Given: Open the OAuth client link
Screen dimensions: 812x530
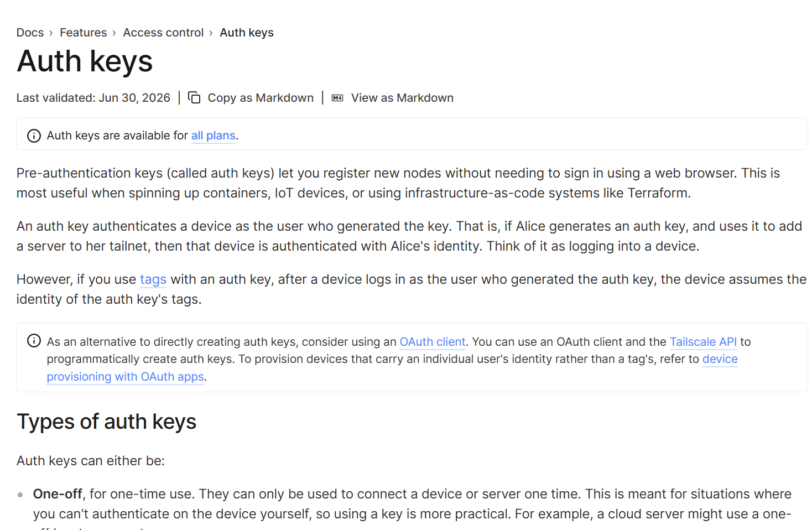Looking at the screenshot, I should pyautogui.click(x=433, y=342).
